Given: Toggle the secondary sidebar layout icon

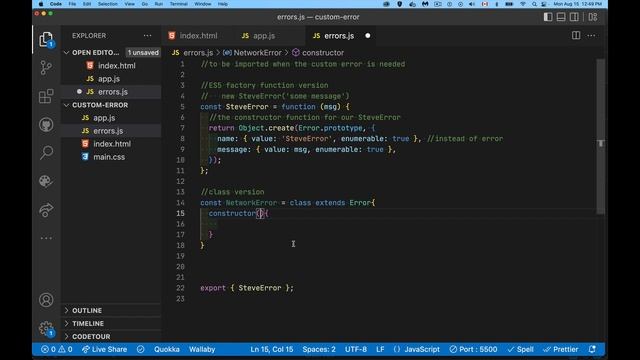Looking at the screenshot, I should 574,17.
